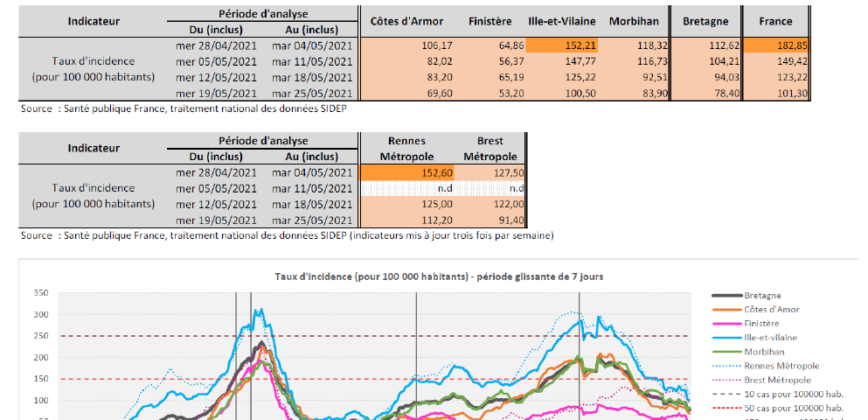This screenshot has width=868, height=420.
Task: Click the Finistère pink legend marker
Action: [x=727, y=323]
